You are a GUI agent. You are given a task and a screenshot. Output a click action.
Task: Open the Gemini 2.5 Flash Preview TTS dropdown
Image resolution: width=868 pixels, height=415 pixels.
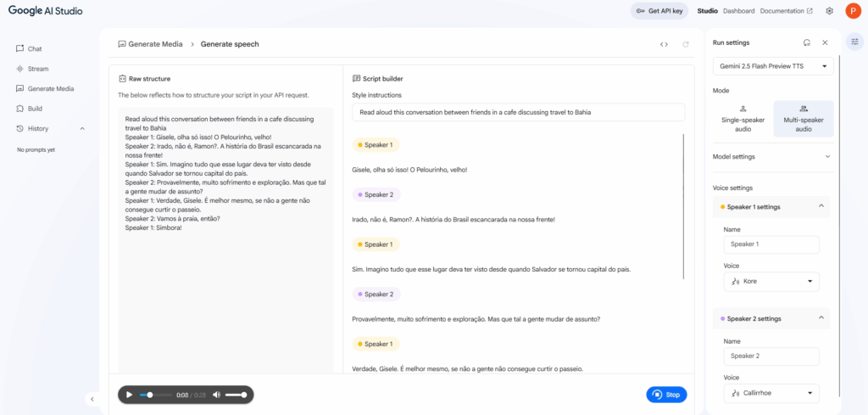(773, 66)
